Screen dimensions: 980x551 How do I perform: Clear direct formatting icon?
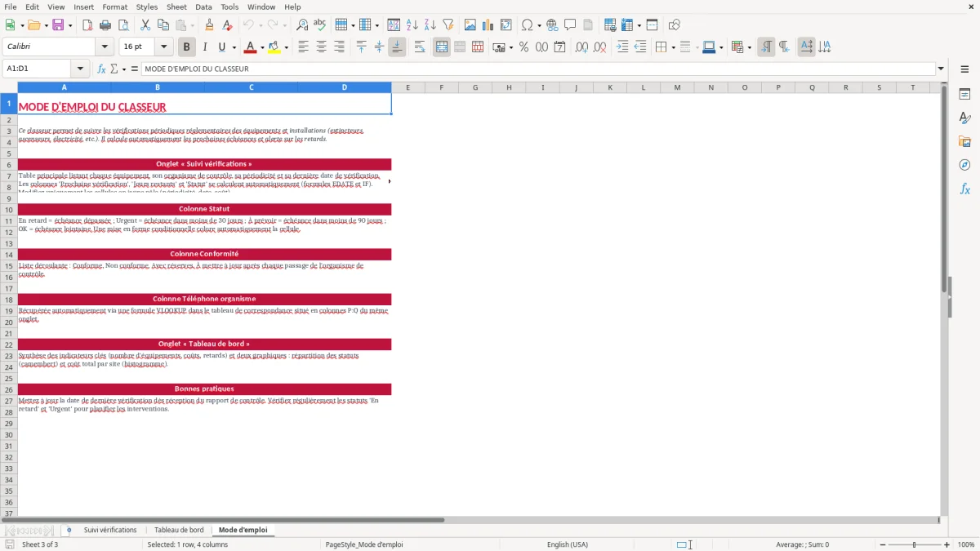click(227, 25)
